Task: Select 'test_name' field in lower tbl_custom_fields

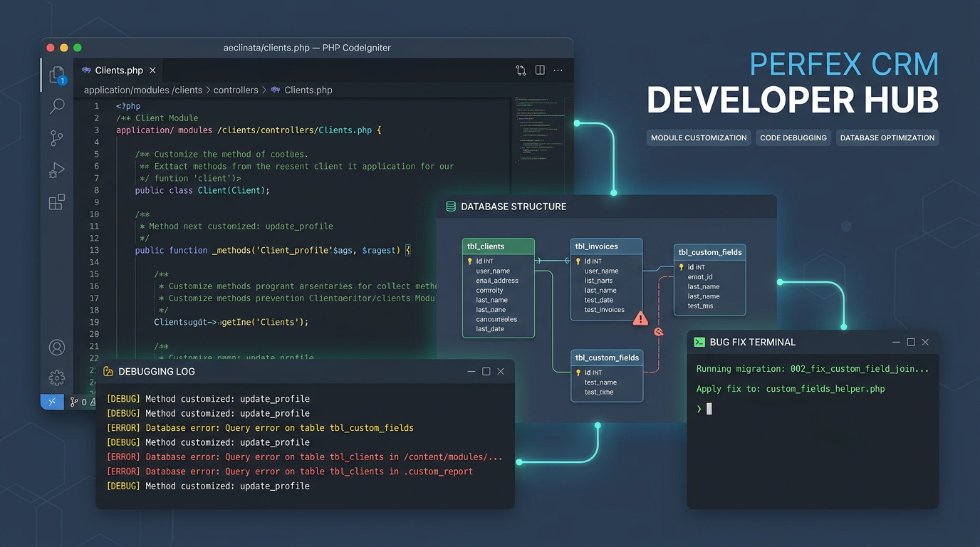Action: (x=600, y=382)
